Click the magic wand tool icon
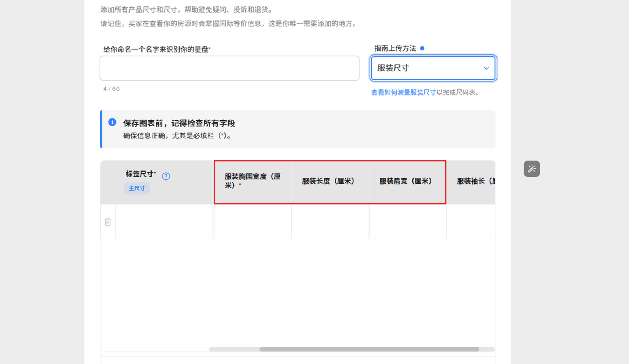 [532, 169]
